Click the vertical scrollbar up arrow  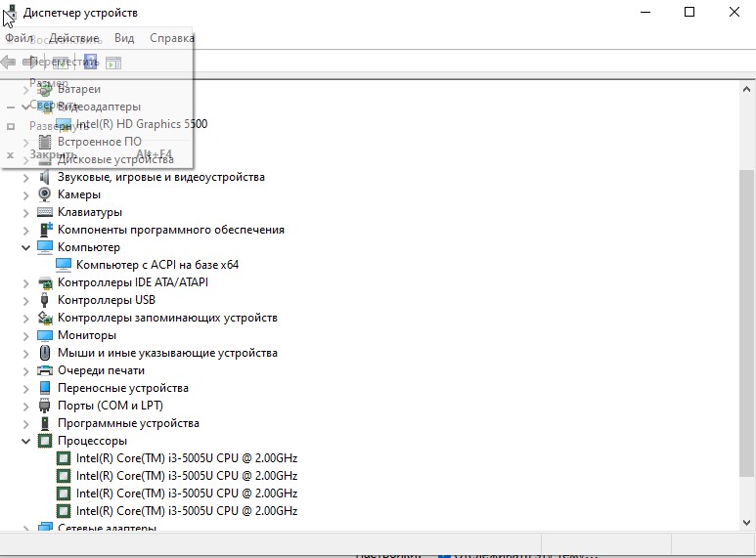coord(746,89)
